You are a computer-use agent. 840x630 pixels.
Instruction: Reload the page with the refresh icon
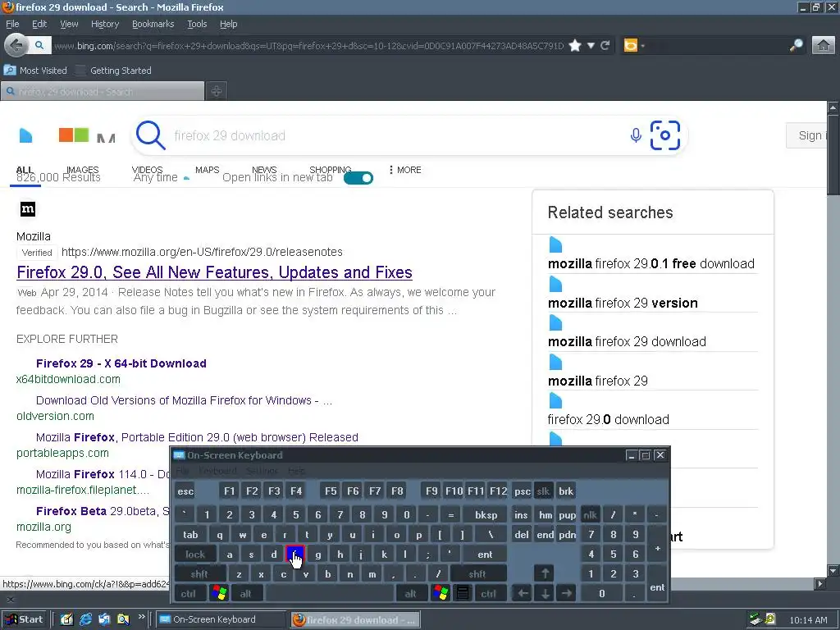pyautogui.click(x=605, y=46)
